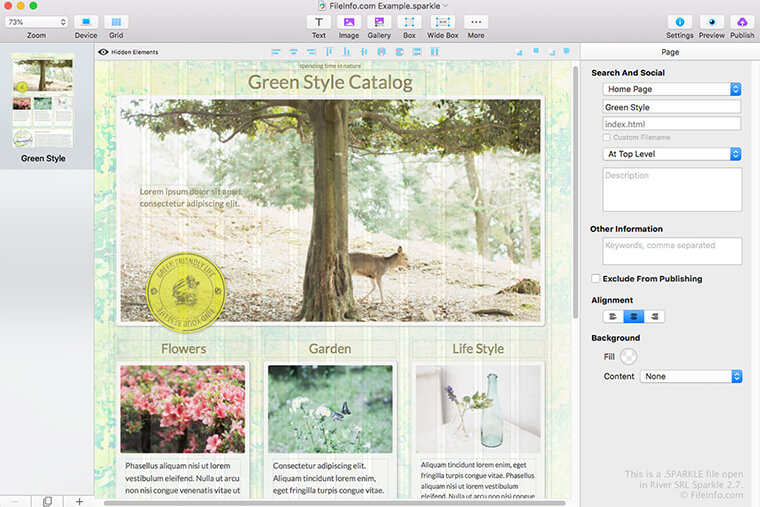Screen dimensions: 760x507
Task: Select center page alignment button
Action: point(633,317)
